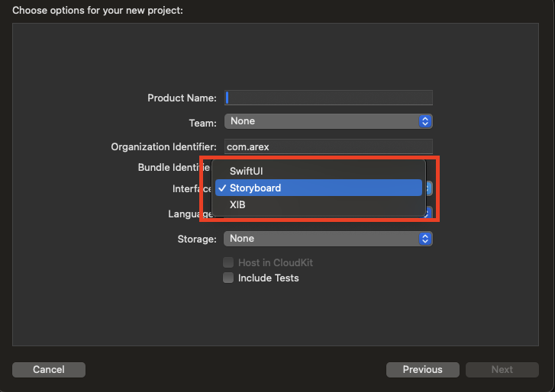Toggle the Host in CloudKit checkbox

coord(227,262)
